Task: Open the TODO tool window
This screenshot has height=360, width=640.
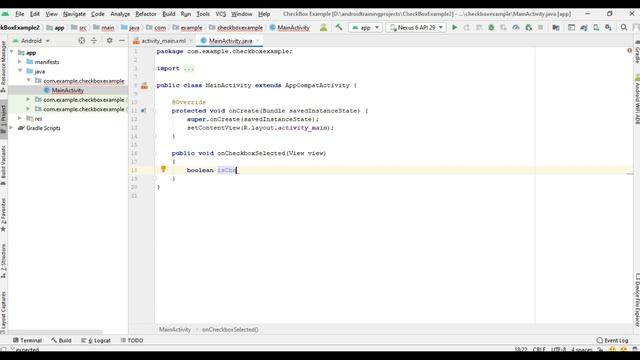Action: click(132, 340)
